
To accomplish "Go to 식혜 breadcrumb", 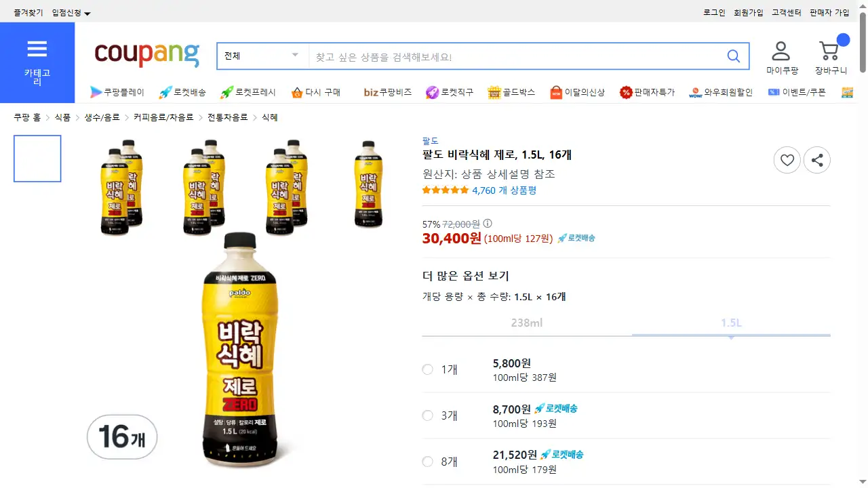I will click(269, 117).
